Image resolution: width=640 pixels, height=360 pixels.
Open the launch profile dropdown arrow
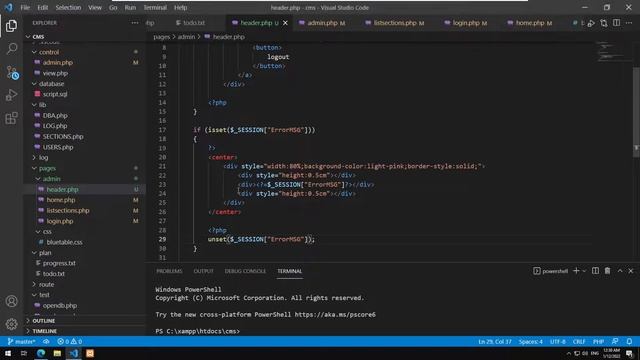(584, 271)
